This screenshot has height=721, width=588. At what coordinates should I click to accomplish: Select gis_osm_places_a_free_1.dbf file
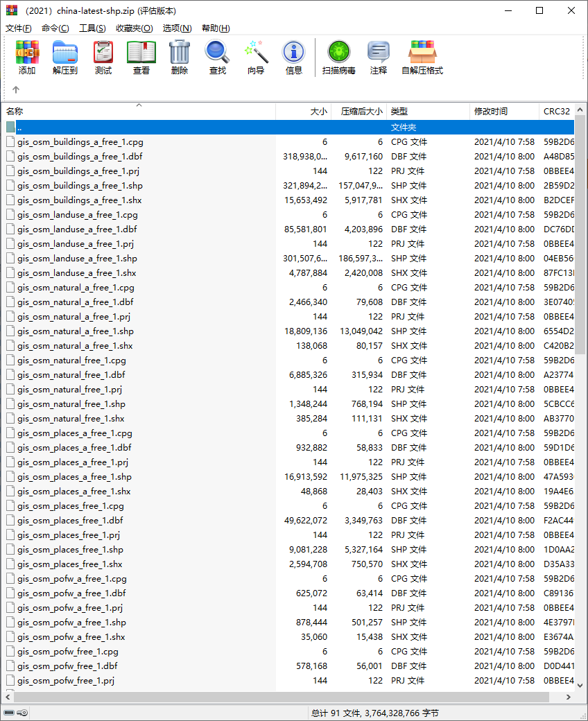pos(288,447)
